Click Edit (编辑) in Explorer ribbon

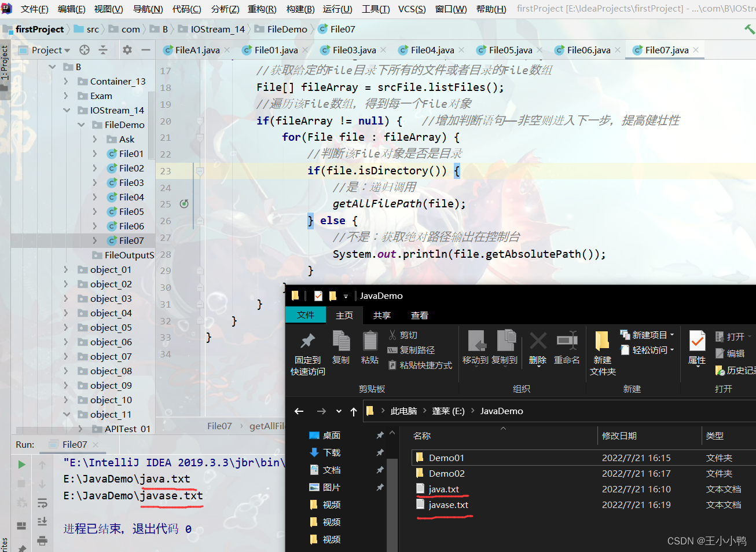[730, 353]
